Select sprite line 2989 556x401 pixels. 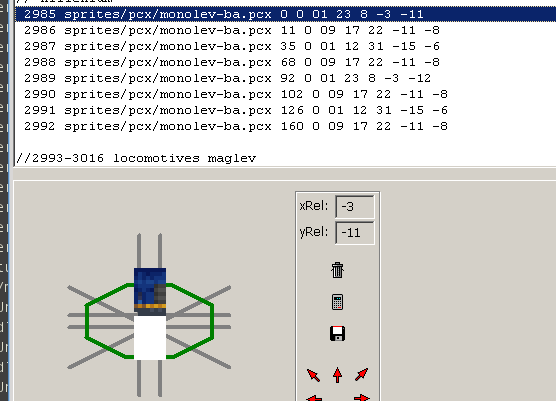pyautogui.click(x=285, y=78)
